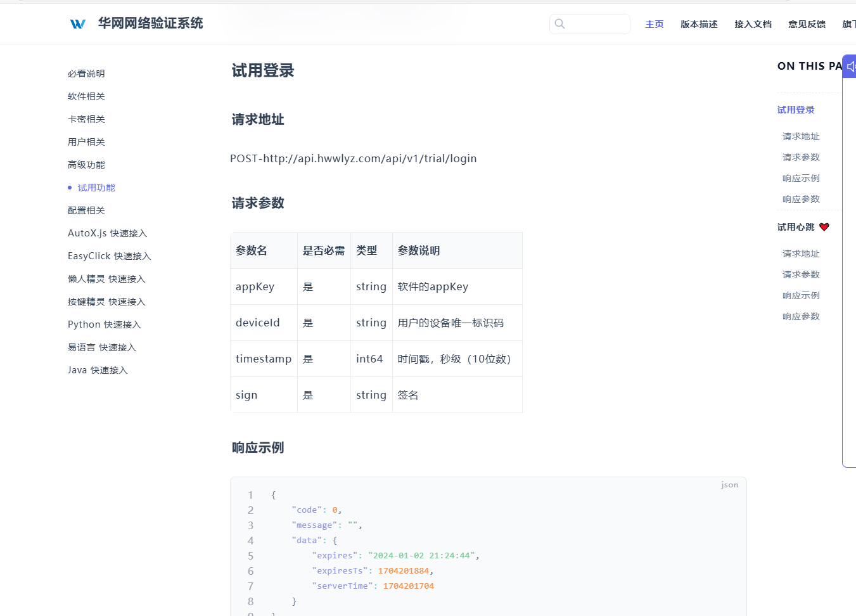Open Python 快速接入 in the sidebar
856x616 pixels.
[104, 324]
